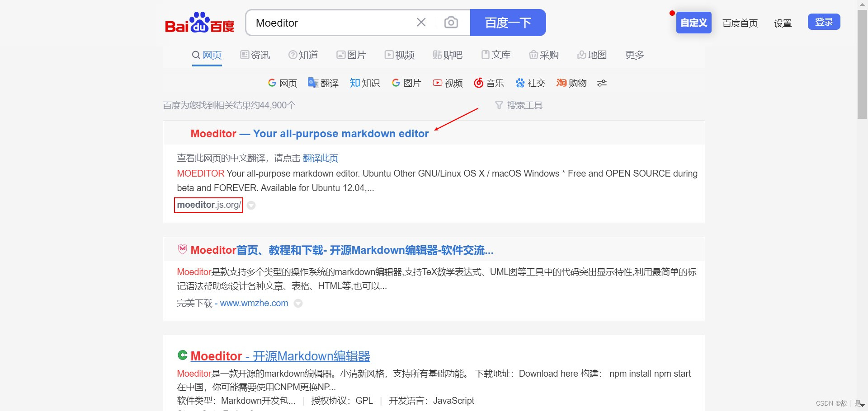Click the 知识 Zhihu shortcut

(x=365, y=83)
